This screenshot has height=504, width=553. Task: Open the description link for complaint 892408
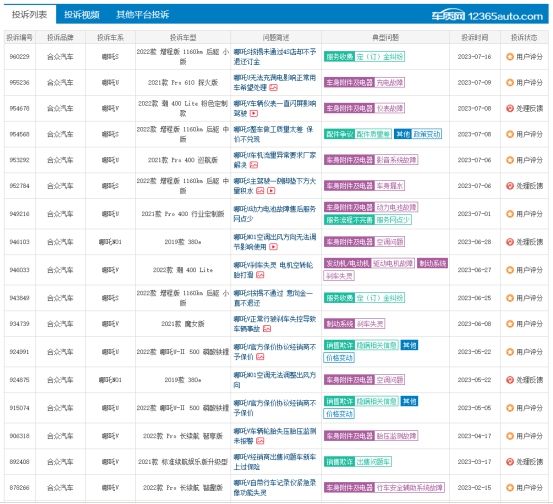click(274, 462)
